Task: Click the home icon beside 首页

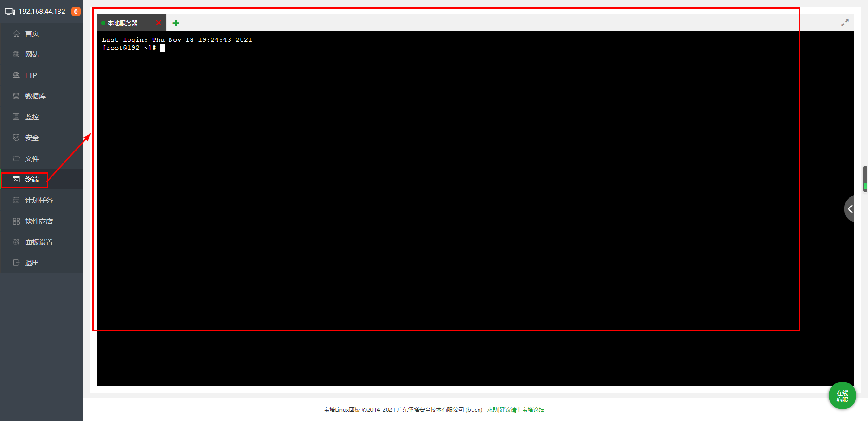Action: (16, 33)
